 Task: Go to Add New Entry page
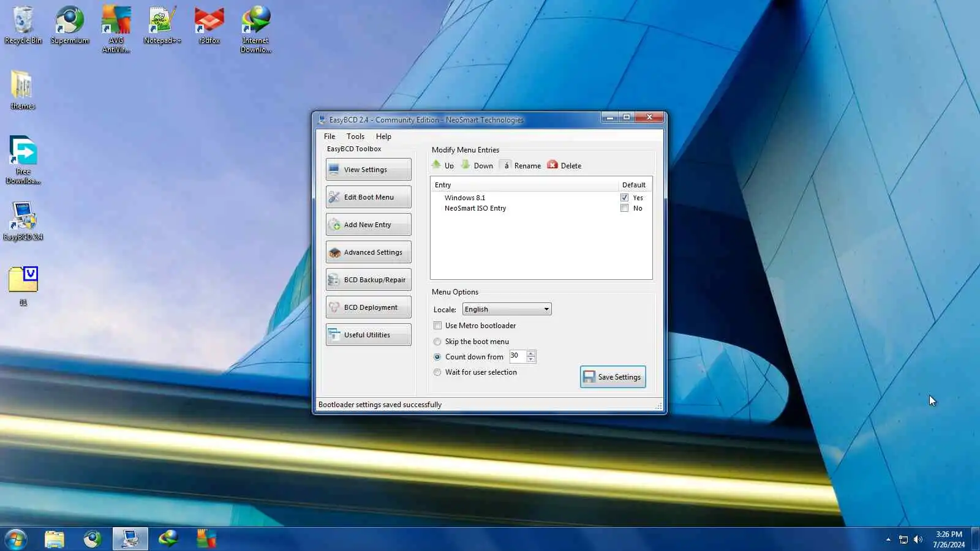pyautogui.click(x=368, y=225)
